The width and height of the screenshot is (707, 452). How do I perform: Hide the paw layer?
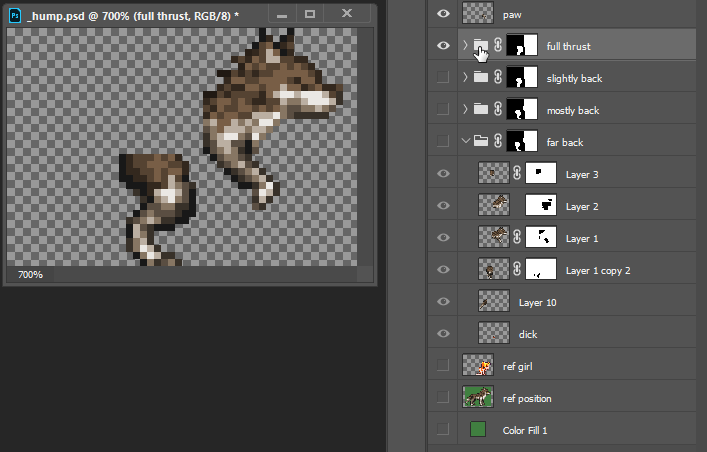tap(444, 13)
